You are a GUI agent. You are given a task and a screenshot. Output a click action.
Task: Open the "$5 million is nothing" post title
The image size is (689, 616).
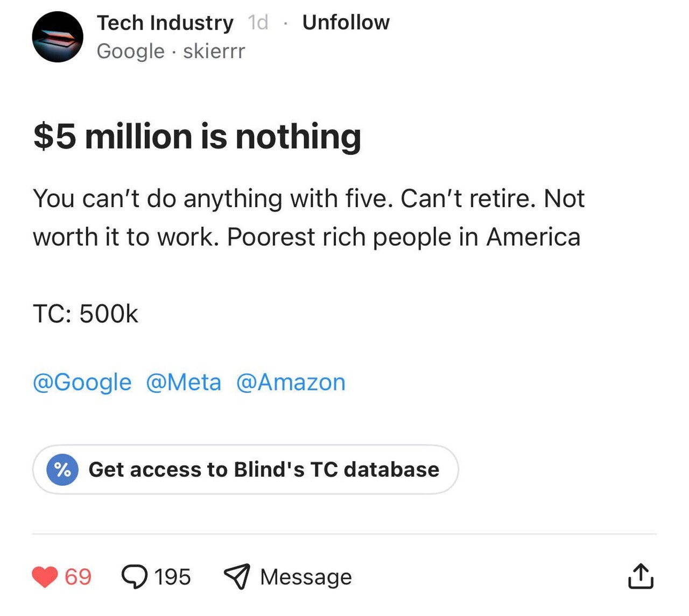point(197,137)
